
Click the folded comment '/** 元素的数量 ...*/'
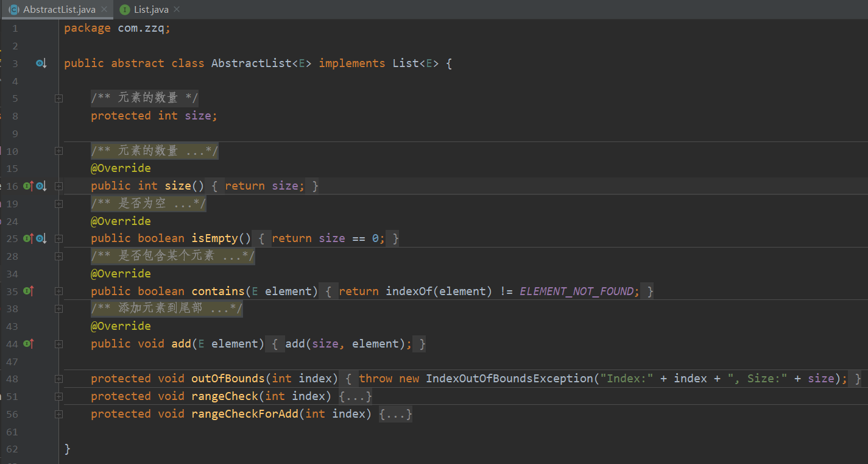click(154, 151)
